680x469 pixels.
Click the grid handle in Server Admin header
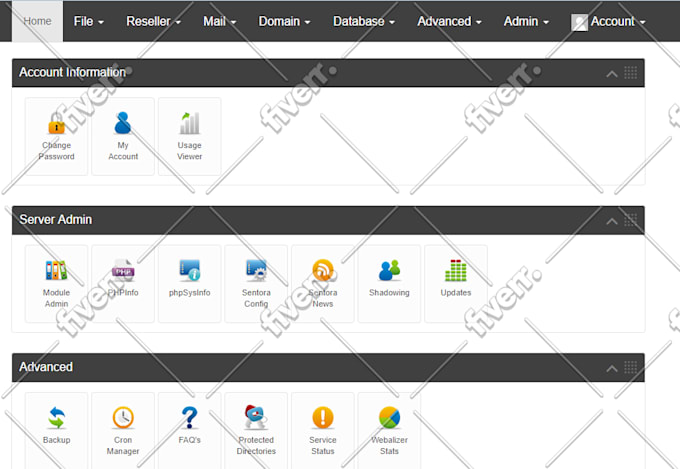tap(631, 220)
